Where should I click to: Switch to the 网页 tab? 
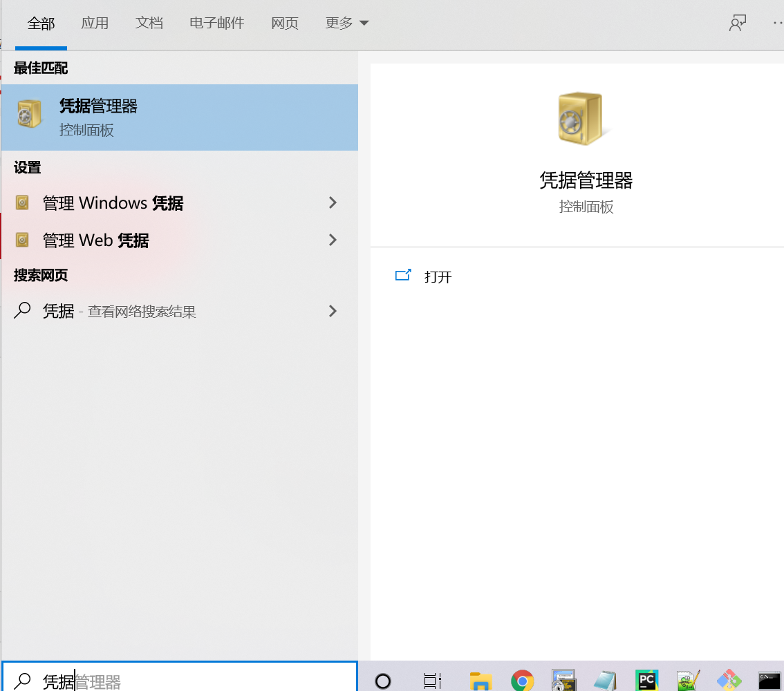(x=285, y=23)
